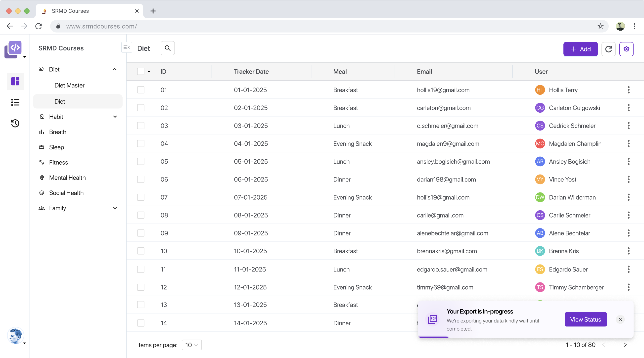Bookmark page with the star icon

(600, 26)
